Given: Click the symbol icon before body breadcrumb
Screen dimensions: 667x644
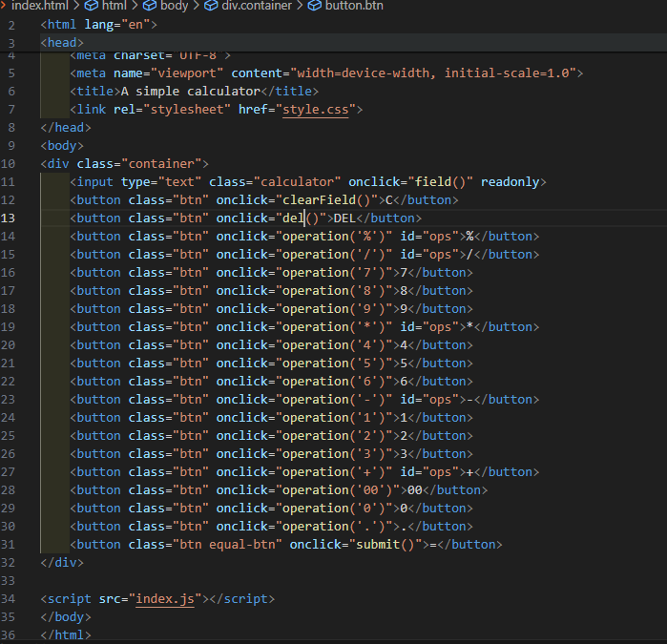Looking at the screenshot, I should click(x=149, y=6).
